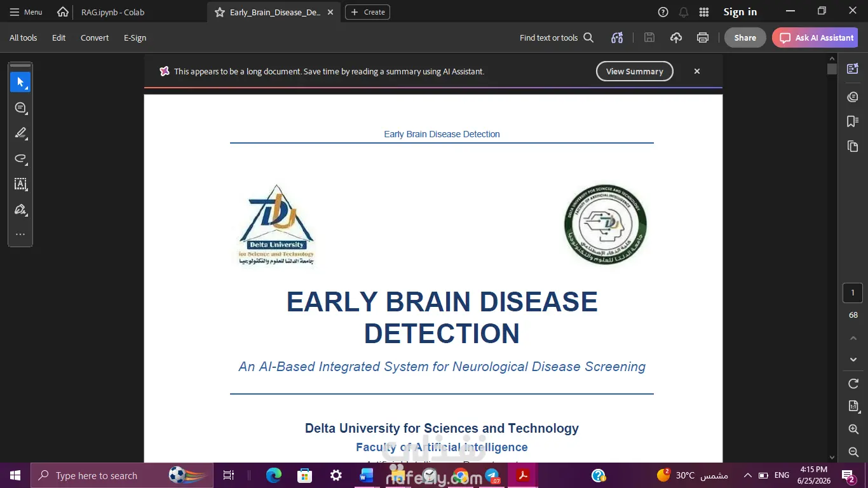
Task: Open Task View on the taskbar
Action: pos(229,475)
